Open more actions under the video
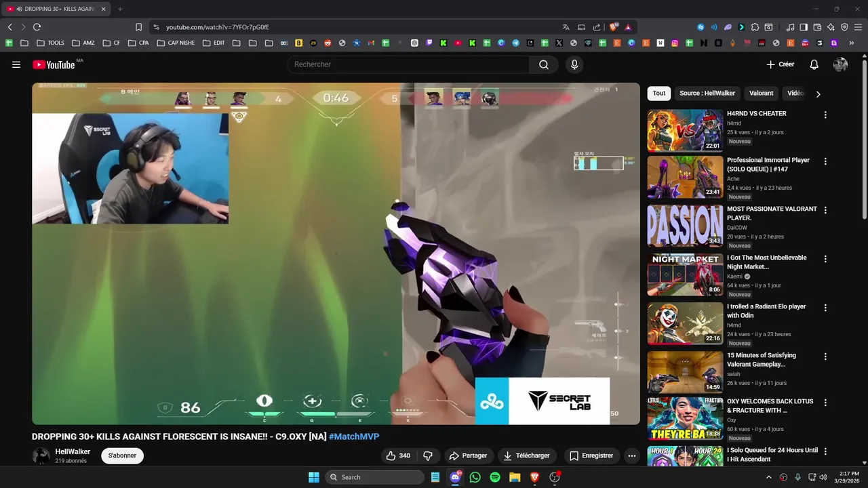The height and width of the screenshot is (488, 868). pos(632,455)
